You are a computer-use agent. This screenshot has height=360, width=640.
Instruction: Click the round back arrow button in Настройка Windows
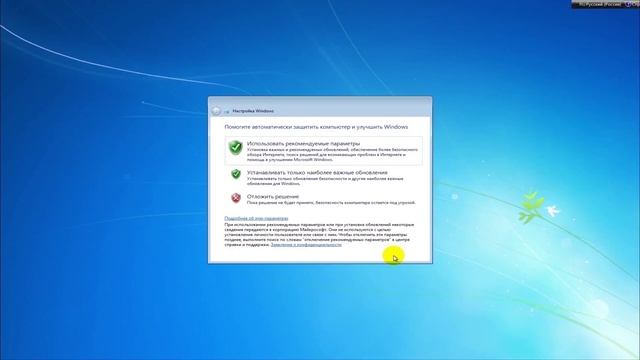click(216, 111)
